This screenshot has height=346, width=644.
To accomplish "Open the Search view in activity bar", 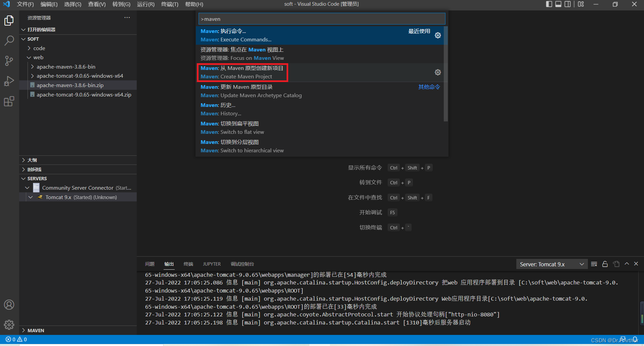I will tap(9, 41).
